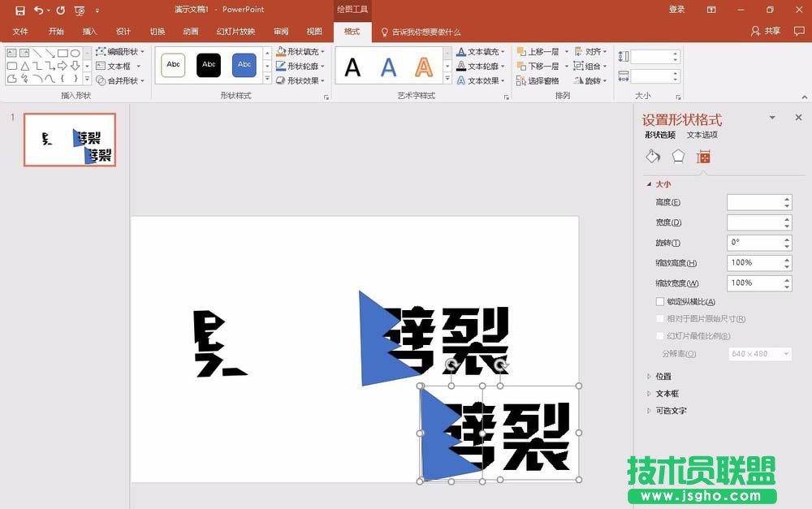Select the Size & Properties icon in format pane

tap(703, 156)
